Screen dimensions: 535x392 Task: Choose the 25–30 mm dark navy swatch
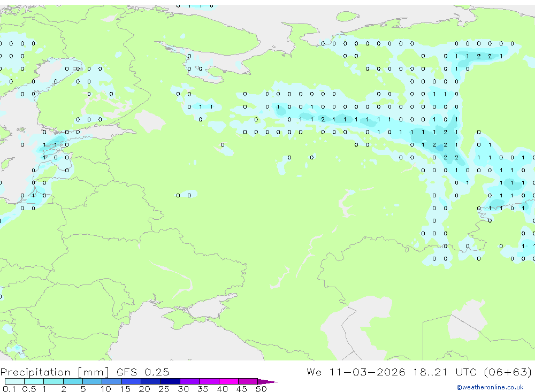coord(170,381)
